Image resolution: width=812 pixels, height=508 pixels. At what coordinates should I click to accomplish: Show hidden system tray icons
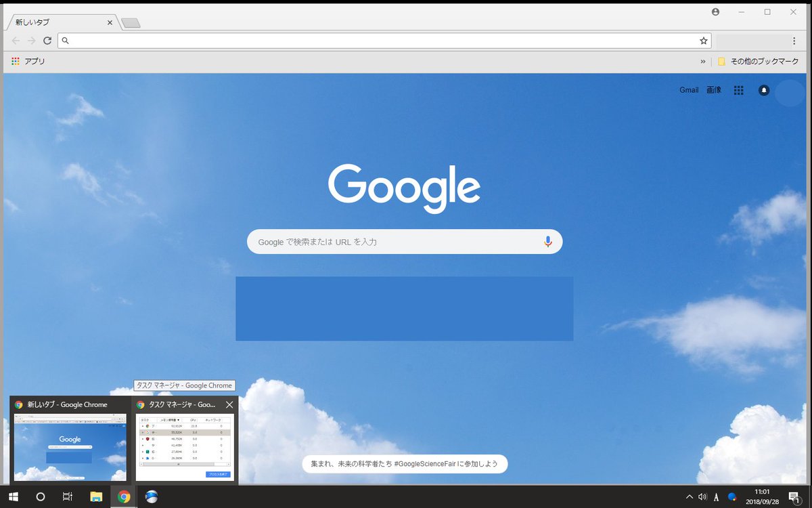click(690, 496)
